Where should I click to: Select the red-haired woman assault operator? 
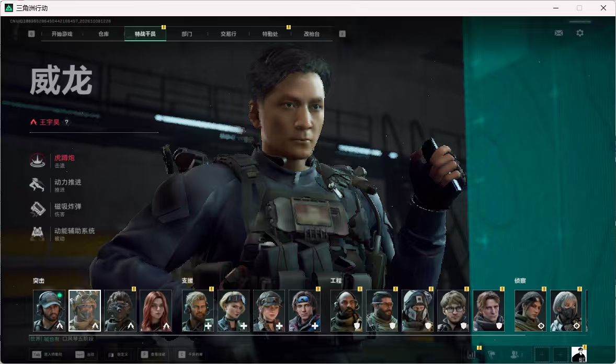(156, 311)
